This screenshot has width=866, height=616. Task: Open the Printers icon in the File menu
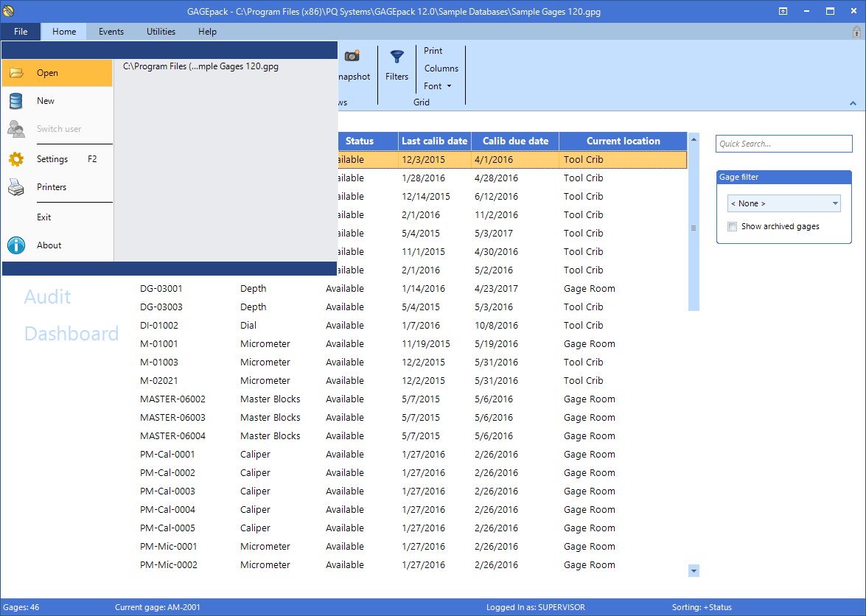(x=16, y=187)
